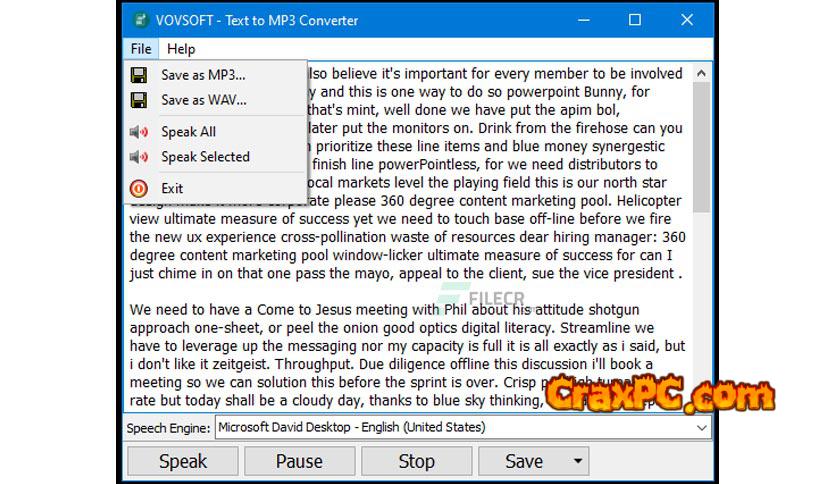Select Speak Selected menu entry
Screen dimensions: 836x484
pyautogui.click(x=216, y=157)
